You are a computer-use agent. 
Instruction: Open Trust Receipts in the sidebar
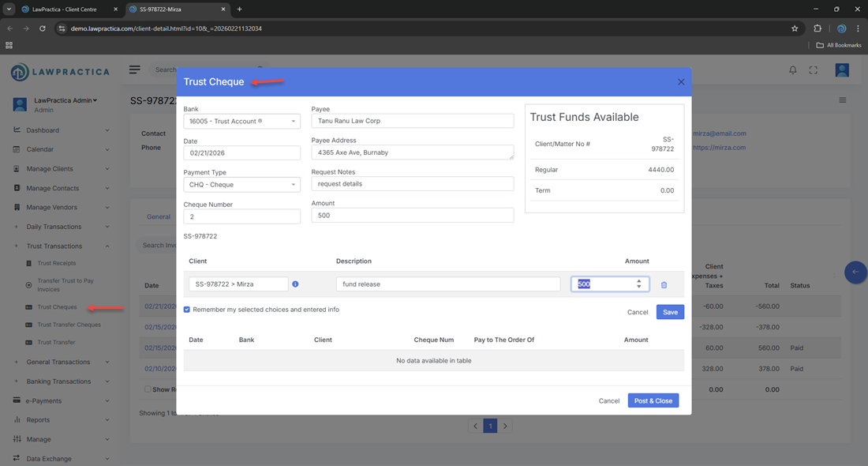point(57,263)
